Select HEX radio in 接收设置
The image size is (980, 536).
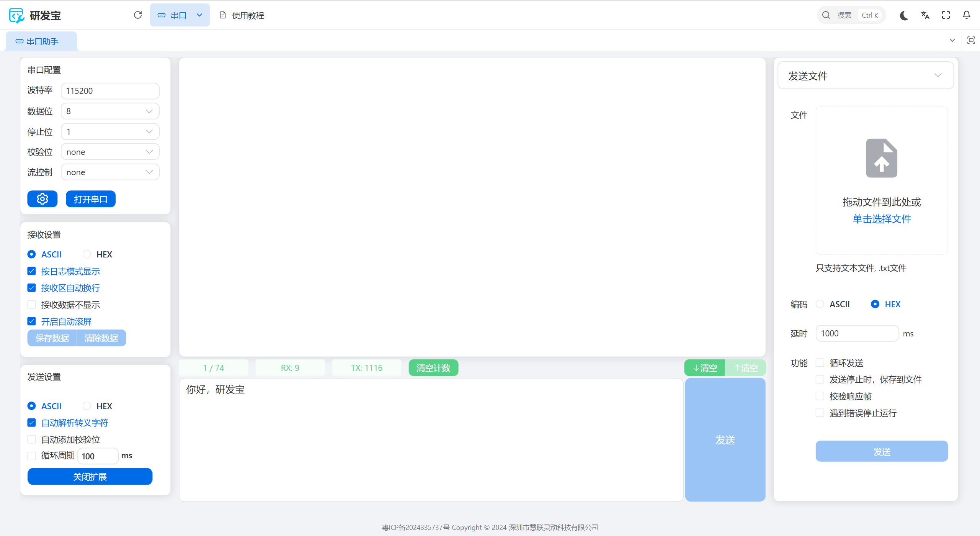point(87,254)
